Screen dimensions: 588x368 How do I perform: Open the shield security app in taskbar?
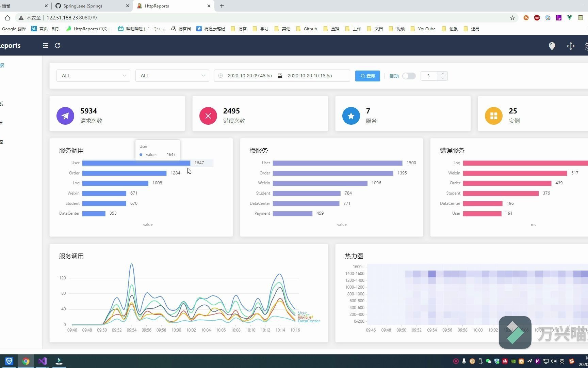click(9, 361)
